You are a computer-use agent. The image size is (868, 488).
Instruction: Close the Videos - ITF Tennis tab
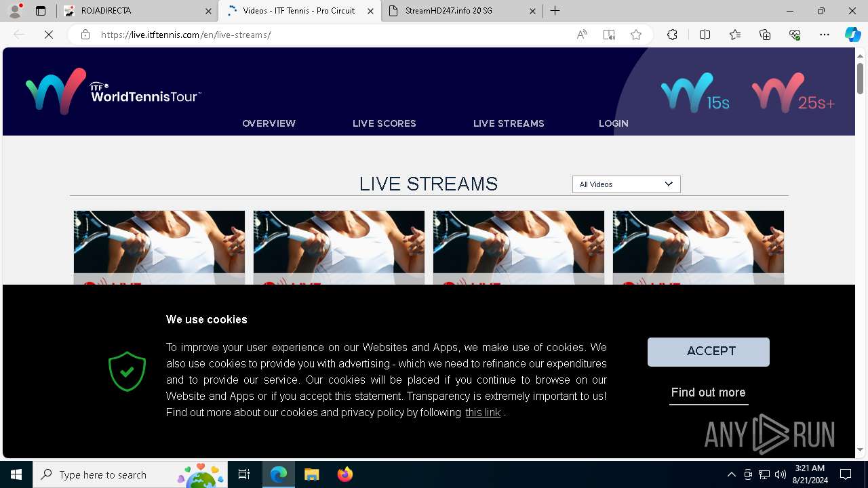click(x=370, y=11)
